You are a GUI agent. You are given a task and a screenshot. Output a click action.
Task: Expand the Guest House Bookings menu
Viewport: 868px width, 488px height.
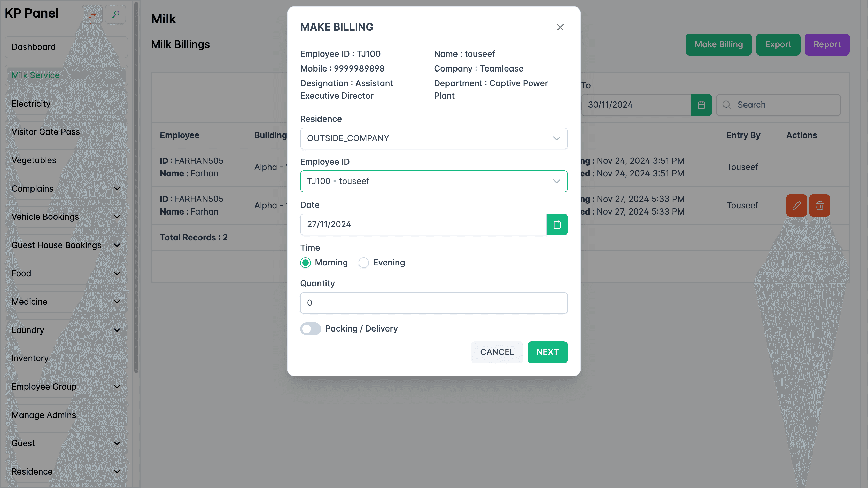[66, 245]
